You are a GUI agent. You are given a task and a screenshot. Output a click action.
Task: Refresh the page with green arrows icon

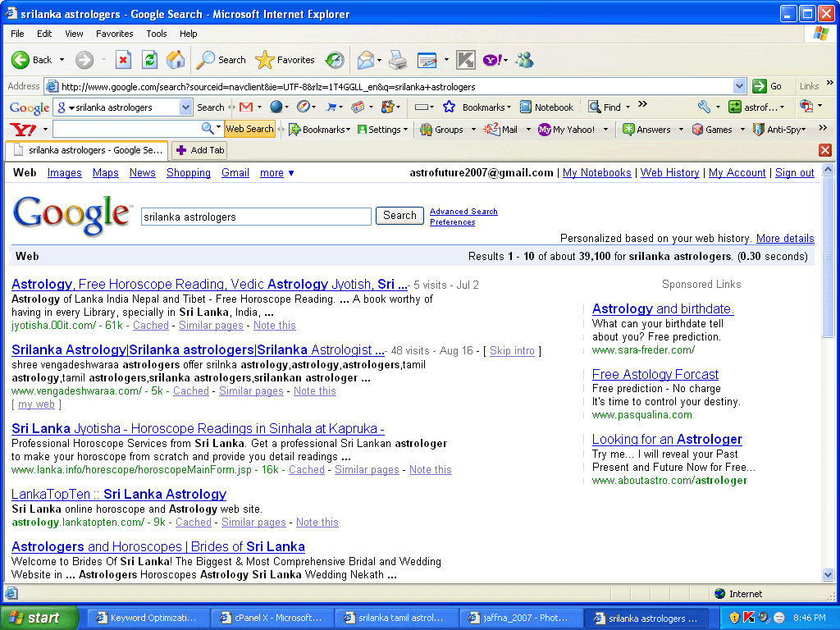[x=149, y=60]
